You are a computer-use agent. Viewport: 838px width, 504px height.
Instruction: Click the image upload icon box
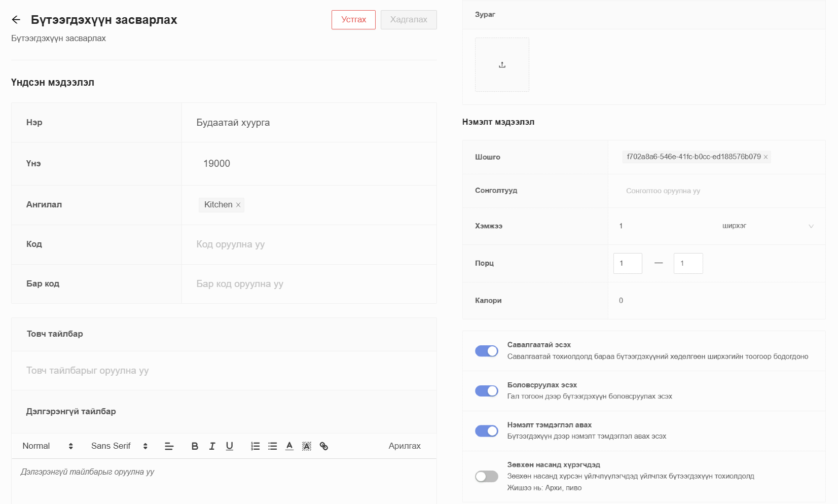pyautogui.click(x=502, y=65)
